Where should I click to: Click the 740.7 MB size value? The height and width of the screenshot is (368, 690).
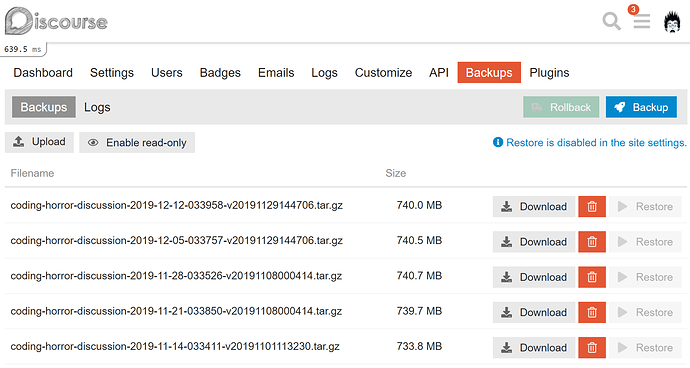pos(419,276)
